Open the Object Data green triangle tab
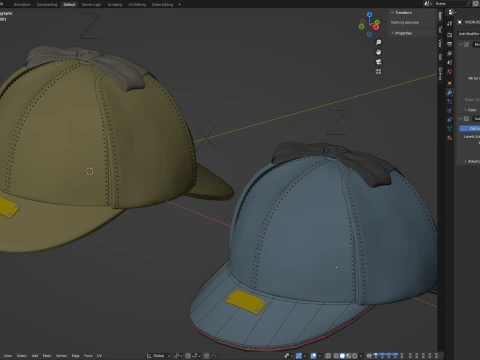 tap(450, 128)
